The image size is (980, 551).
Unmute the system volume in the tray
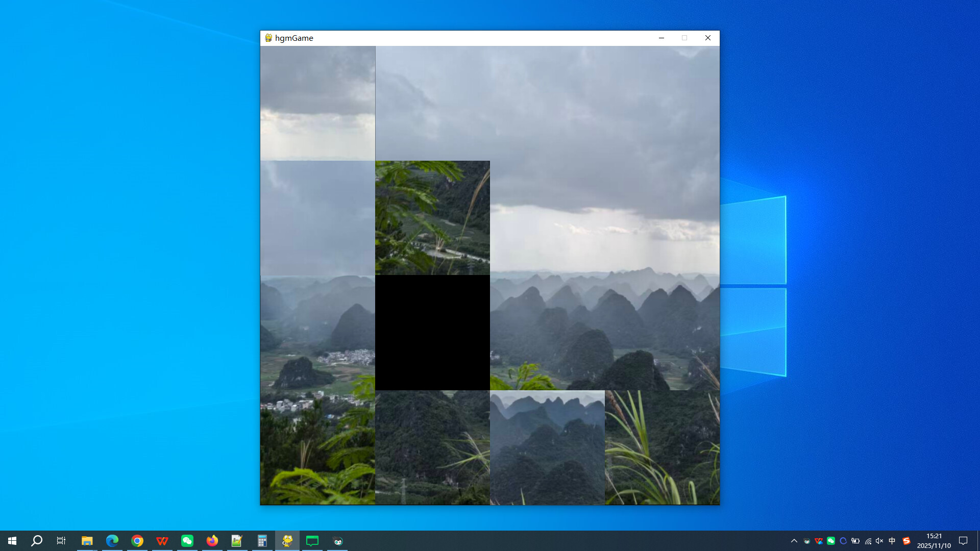coord(879,541)
